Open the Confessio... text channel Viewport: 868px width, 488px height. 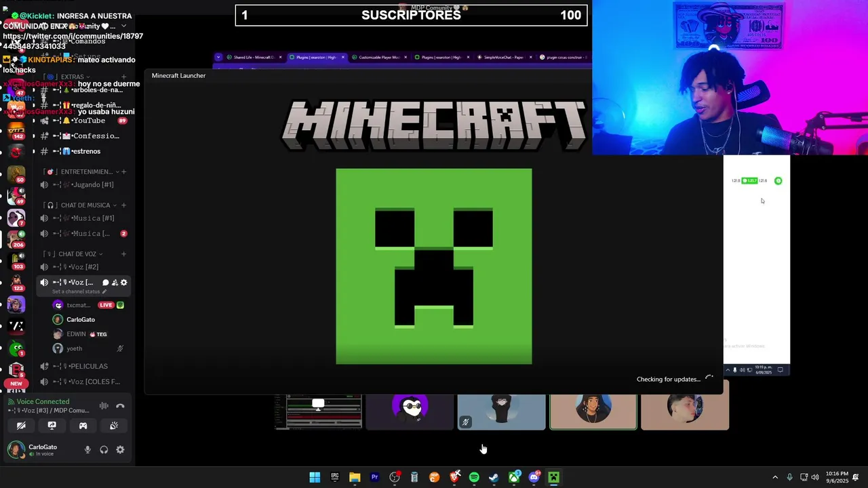[83, 136]
